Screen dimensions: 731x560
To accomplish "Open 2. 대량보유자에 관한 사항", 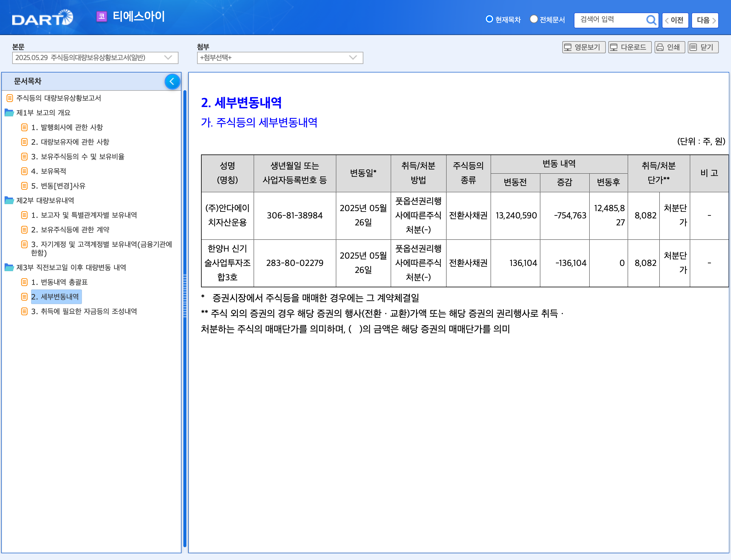I will coord(70,142).
